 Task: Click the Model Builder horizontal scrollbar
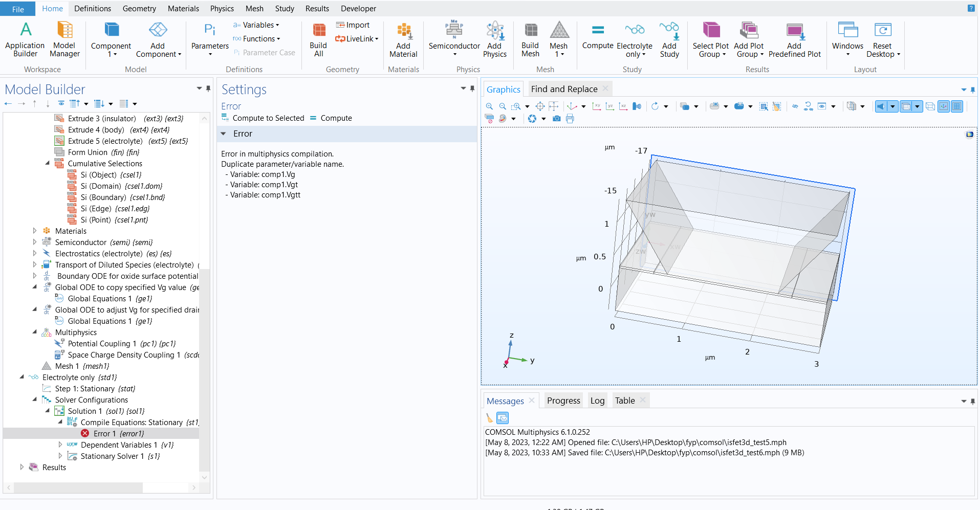coord(77,487)
